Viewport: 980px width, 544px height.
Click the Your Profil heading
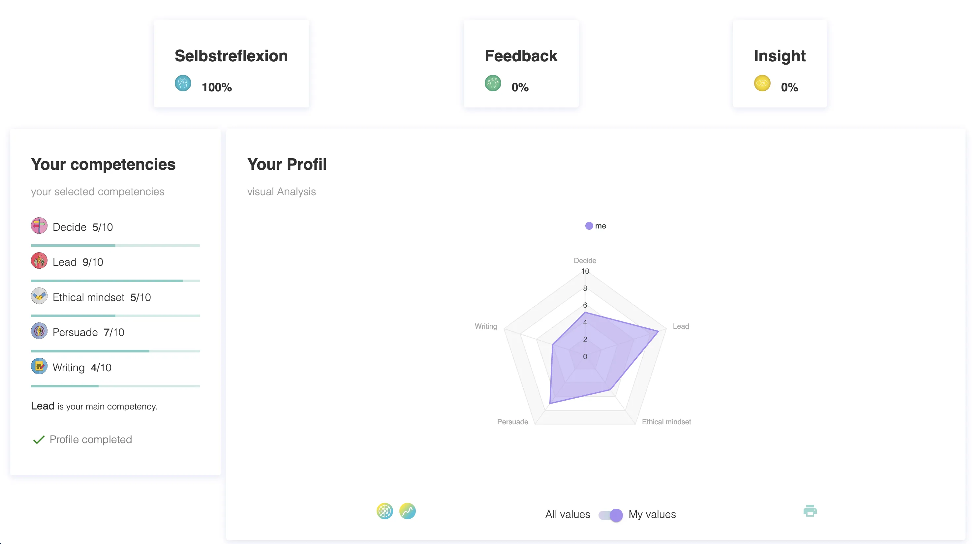click(287, 164)
